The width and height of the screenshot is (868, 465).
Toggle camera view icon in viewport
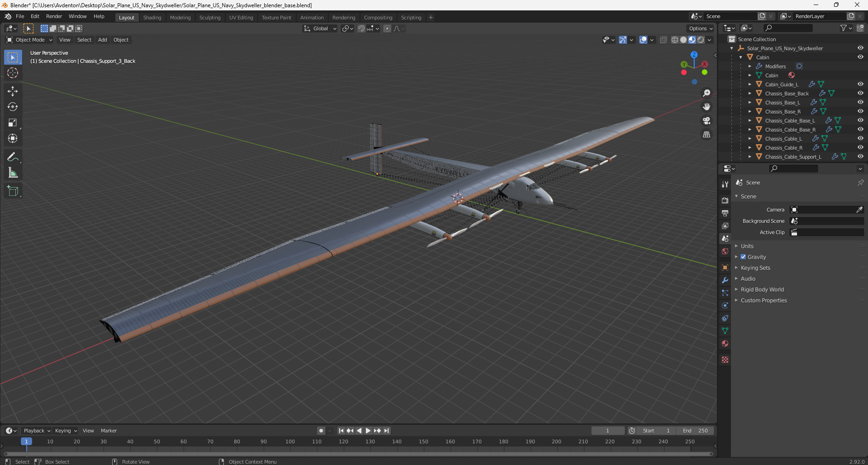coord(707,121)
